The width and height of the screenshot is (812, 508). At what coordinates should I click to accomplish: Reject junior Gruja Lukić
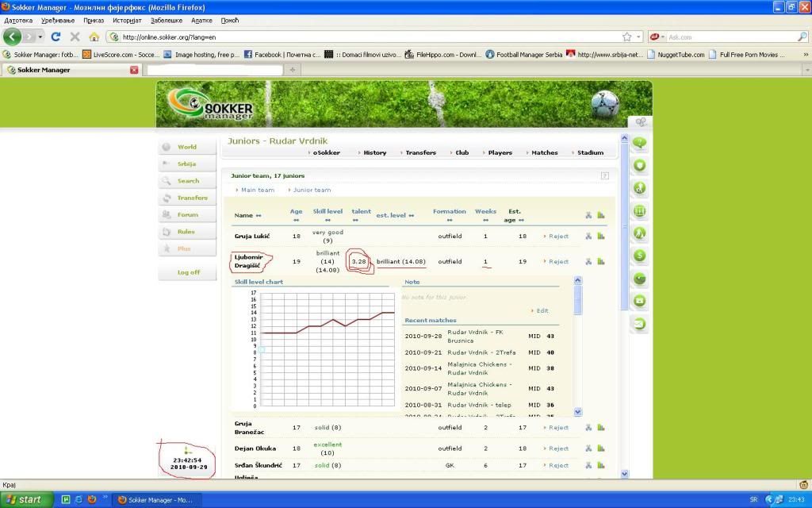(558, 236)
